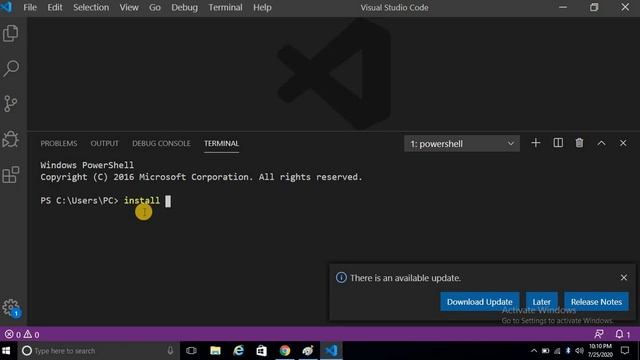Show hidden system tray icons
Viewport: 640px width, 360px height.
pyautogui.click(x=533, y=351)
